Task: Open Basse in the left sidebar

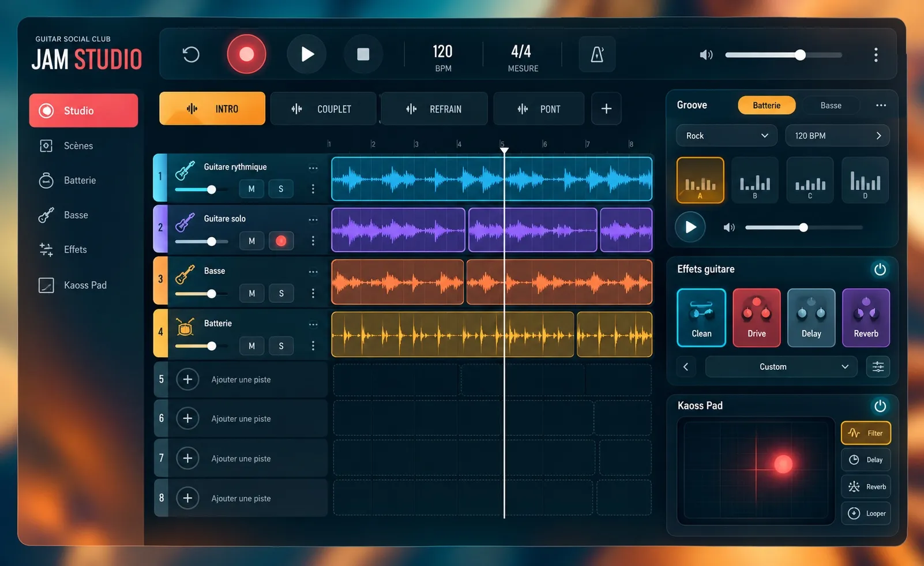Action: pyautogui.click(x=84, y=215)
